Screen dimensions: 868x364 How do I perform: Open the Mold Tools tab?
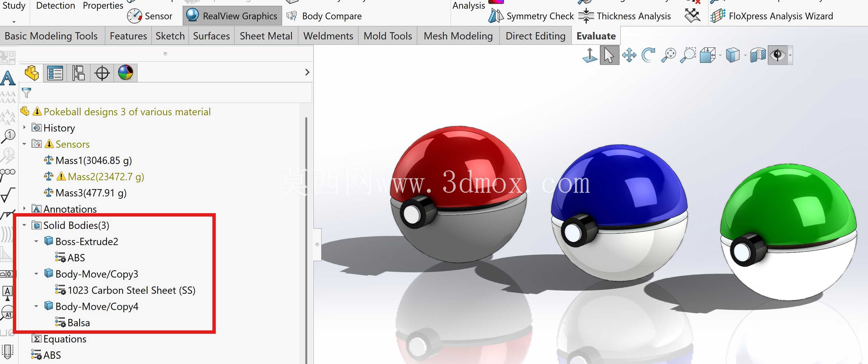(388, 36)
